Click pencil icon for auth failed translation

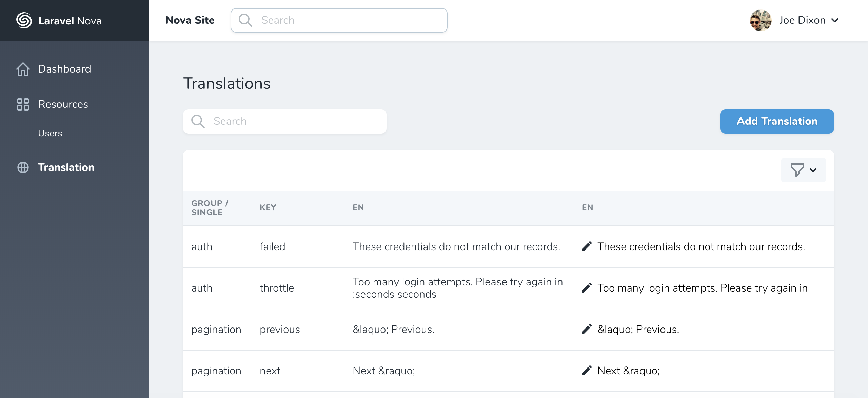pyautogui.click(x=587, y=246)
